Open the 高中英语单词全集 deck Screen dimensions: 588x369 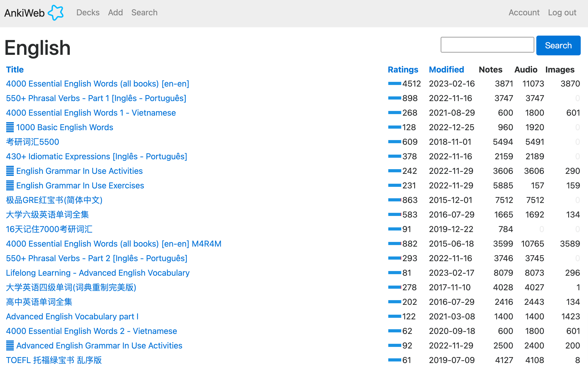click(39, 302)
